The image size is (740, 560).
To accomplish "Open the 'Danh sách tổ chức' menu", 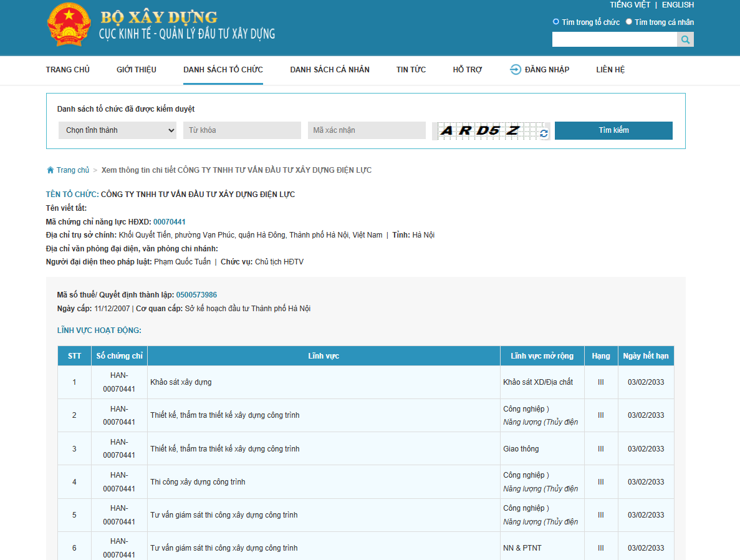I will [223, 69].
